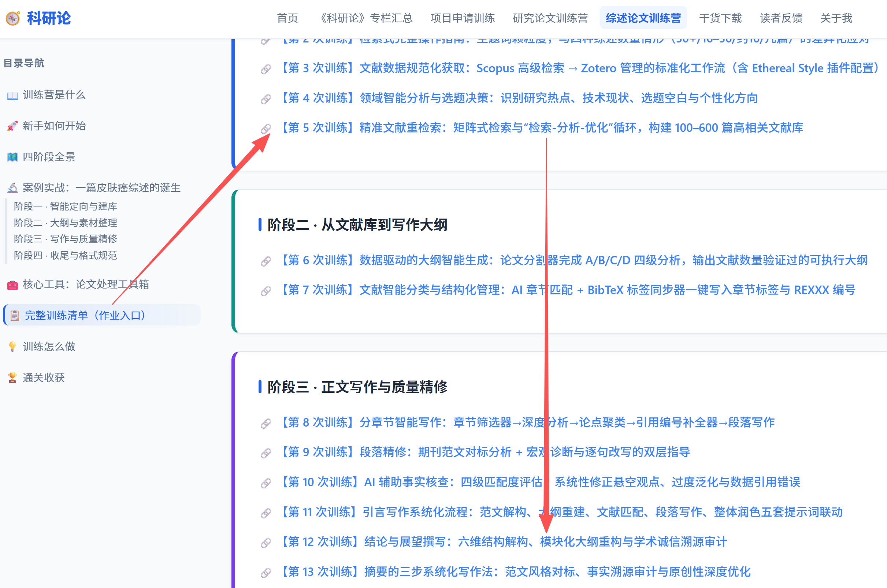The height and width of the screenshot is (588, 887).
Task: Open 关于我 nav item
Action: 836,18
